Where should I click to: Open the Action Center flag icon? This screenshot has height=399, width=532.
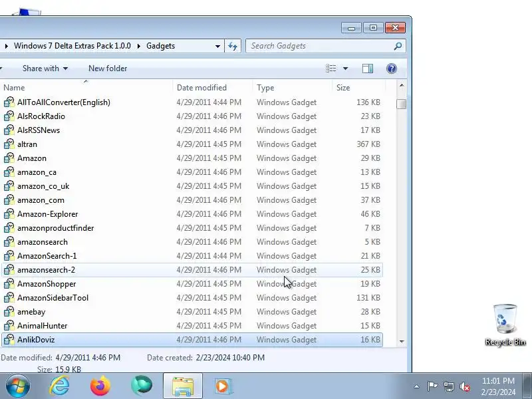point(432,386)
